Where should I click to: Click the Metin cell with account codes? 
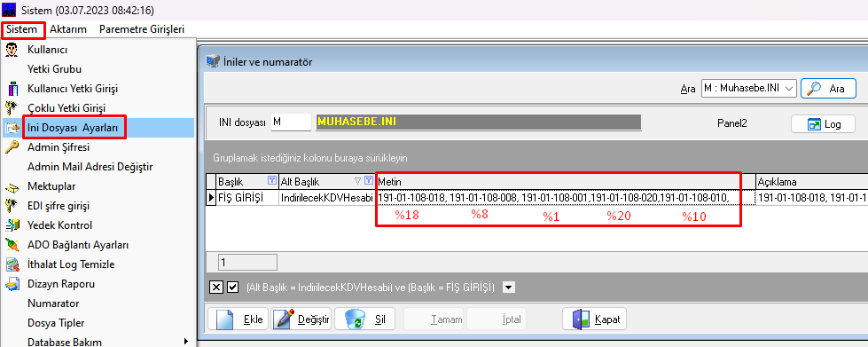coord(565,197)
